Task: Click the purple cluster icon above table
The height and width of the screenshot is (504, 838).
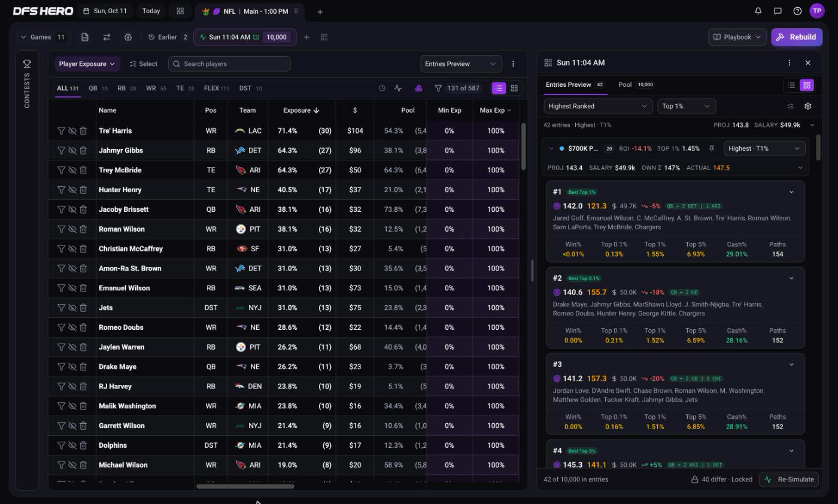Action: point(418,88)
